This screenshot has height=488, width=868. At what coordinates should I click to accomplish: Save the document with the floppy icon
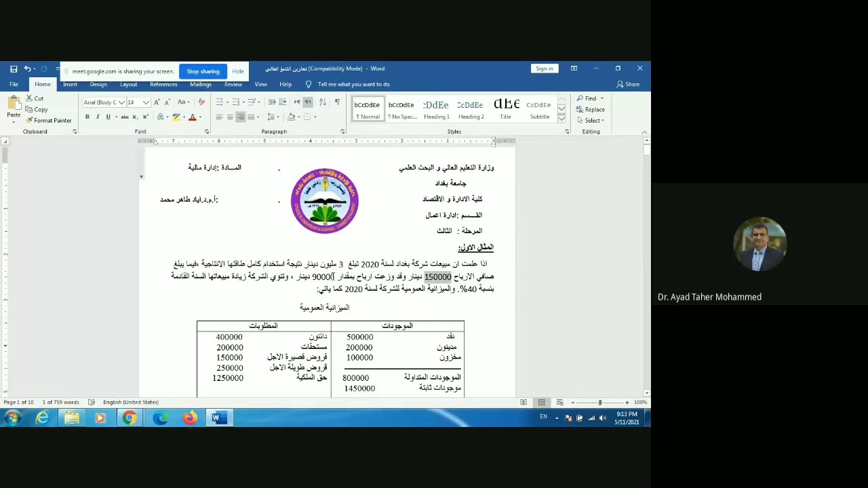14,68
